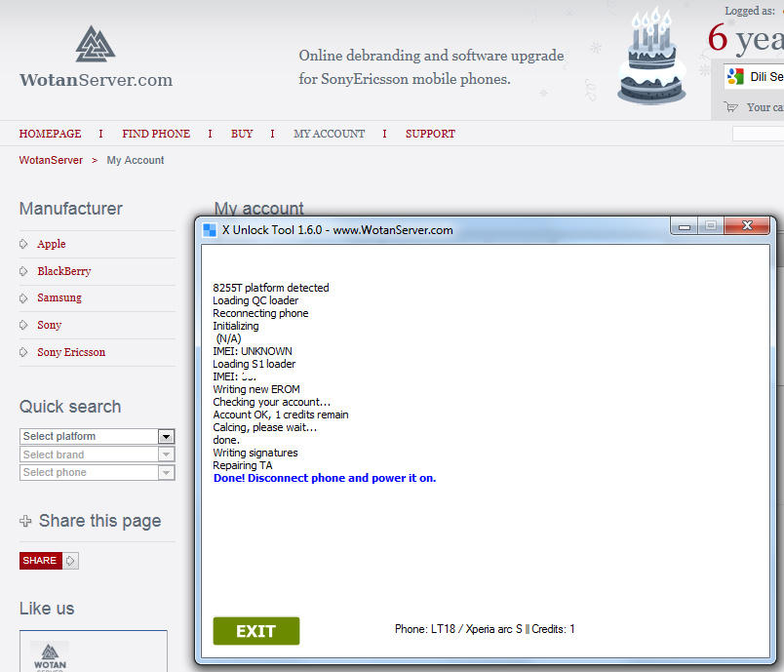Click the WotanServer triangle logo
Screen dimensions: 784x672
pyautogui.click(x=95, y=44)
